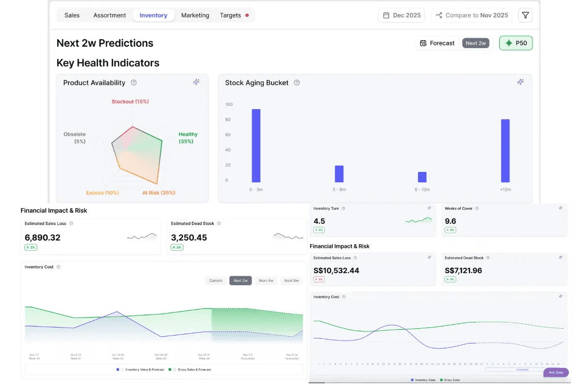Switch to the Sales tab
Image resolution: width=588 pixels, height=392 pixels.
click(72, 15)
